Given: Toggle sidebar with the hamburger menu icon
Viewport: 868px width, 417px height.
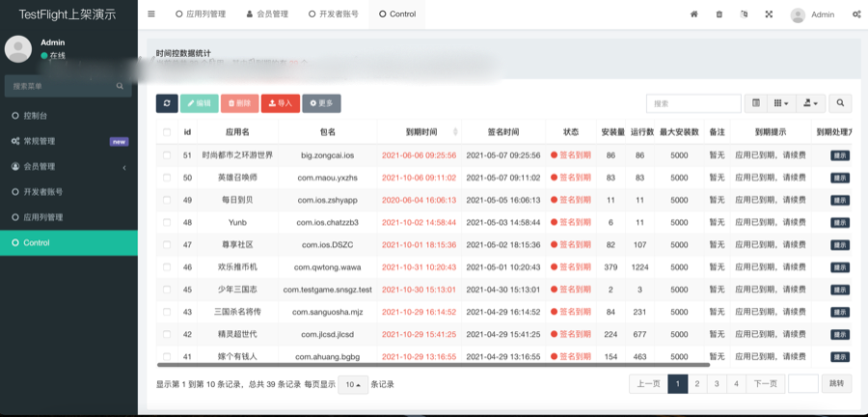Looking at the screenshot, I should coord(151,14).
